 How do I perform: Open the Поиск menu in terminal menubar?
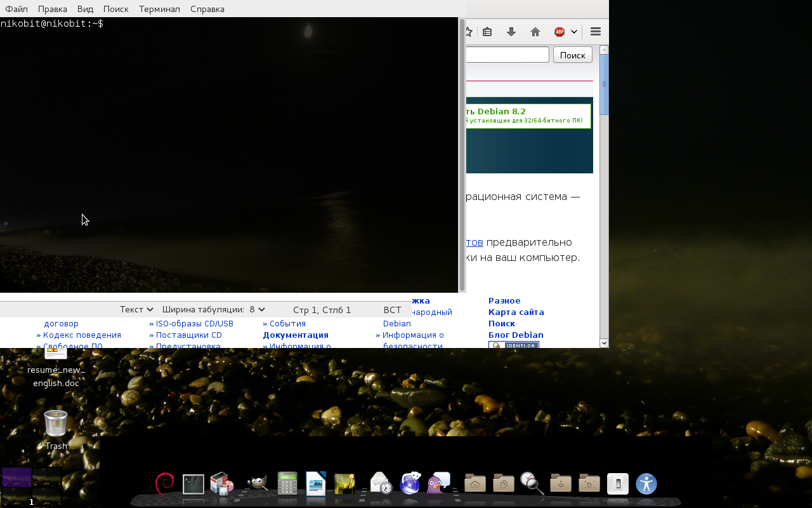click(x=116, y=9)
